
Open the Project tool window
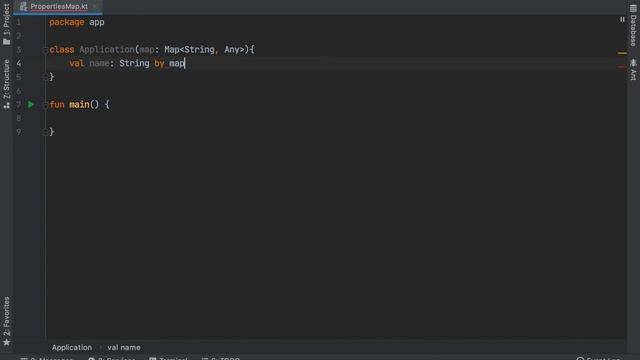click(6, 24)
